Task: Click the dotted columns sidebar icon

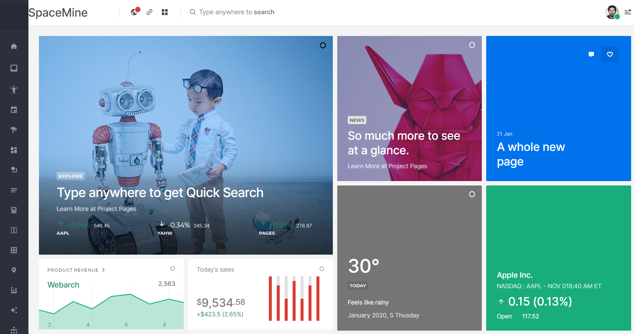Action: tap(14, 230)
